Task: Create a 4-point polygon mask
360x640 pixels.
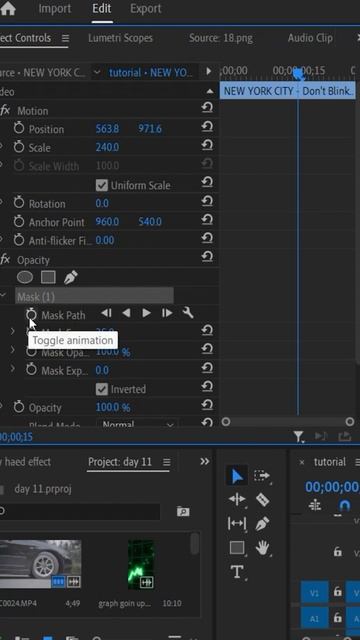Action: (48, 278)
